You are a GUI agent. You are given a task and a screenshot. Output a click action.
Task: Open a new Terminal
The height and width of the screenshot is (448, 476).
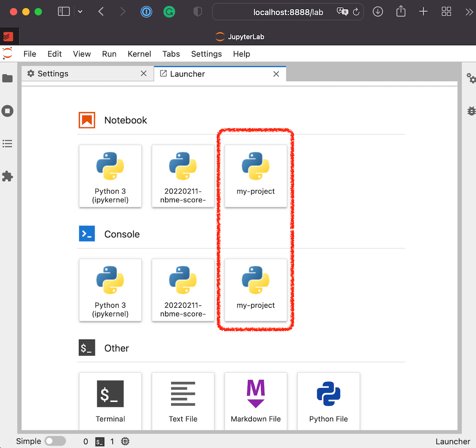click(x=110, y=401)
